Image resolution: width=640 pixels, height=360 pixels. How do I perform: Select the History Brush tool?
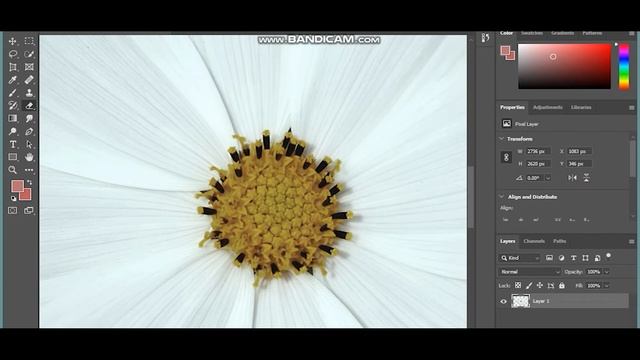point(13,106)
